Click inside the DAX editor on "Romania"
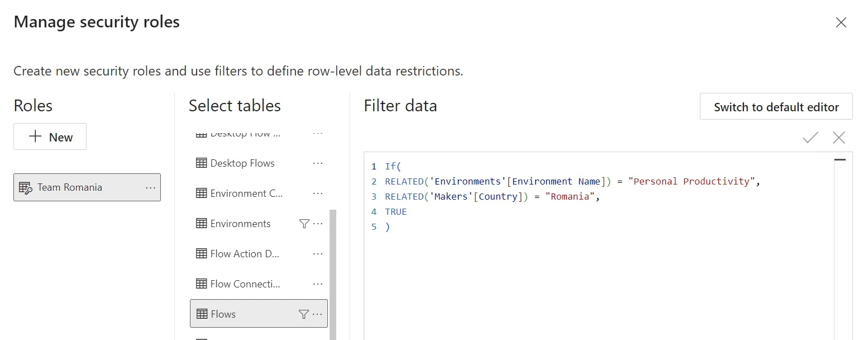 tap(570, 197)
